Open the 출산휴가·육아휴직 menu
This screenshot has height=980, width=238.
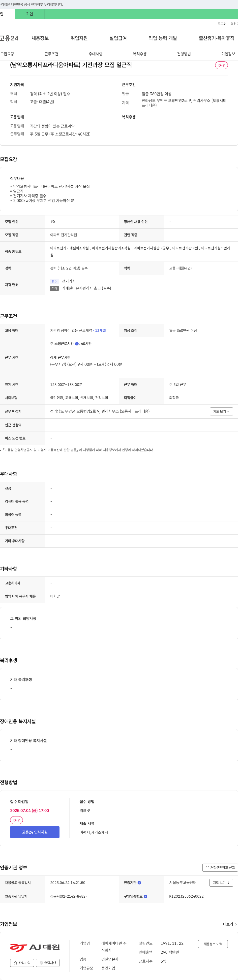(216, 38)
